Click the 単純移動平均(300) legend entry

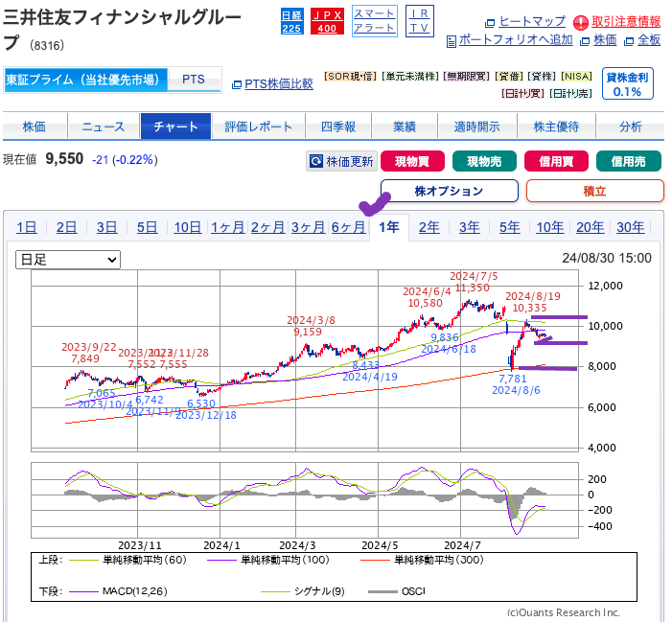(x=422, y=560)
